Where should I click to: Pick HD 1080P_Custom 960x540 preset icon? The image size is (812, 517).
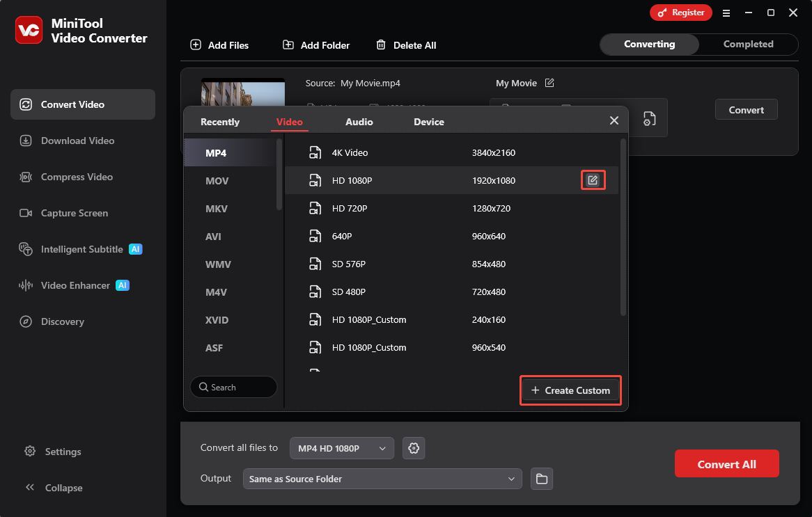pyautogui.click(x=315, y=349)
